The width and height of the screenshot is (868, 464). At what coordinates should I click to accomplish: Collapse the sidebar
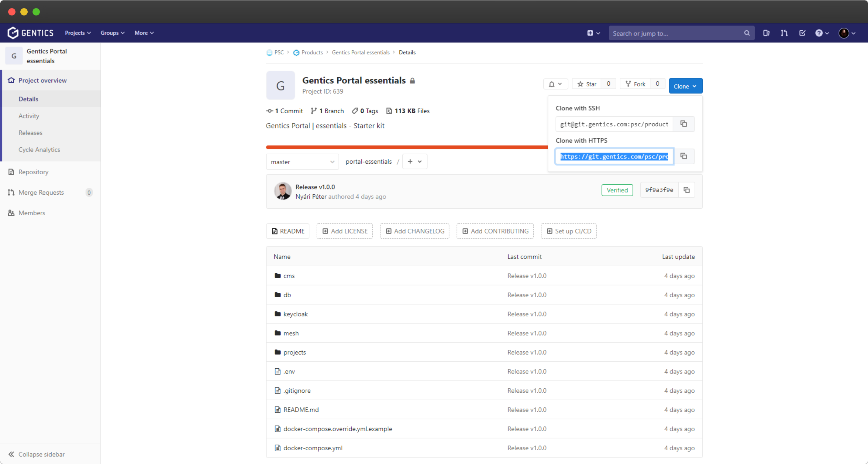coord(36,454)
